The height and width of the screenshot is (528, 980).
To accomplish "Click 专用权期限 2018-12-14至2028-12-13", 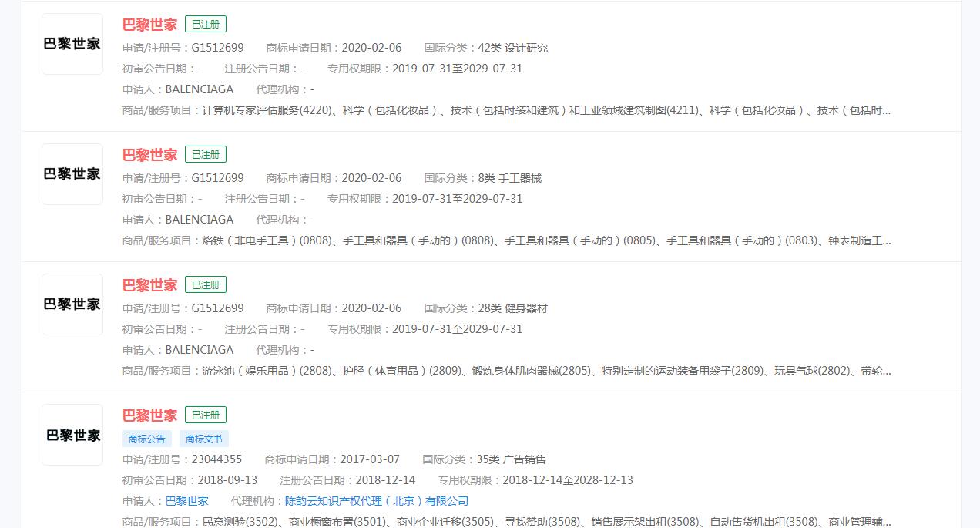I will 568,480.
